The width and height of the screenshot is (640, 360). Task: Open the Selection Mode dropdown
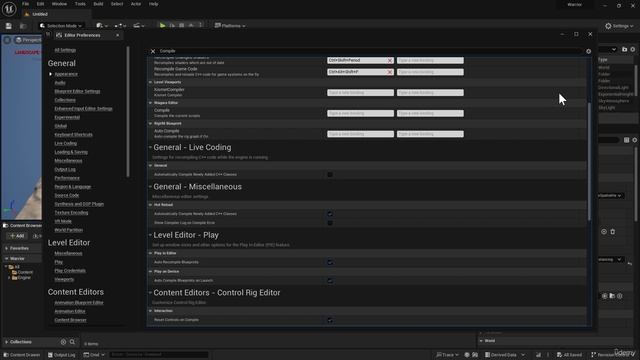tap(60, 26)
